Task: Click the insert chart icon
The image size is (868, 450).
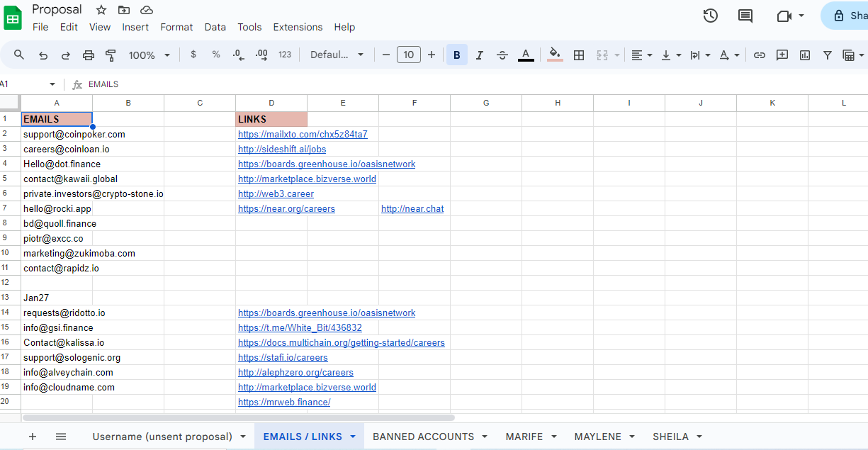Action: (x=805, y=55)
